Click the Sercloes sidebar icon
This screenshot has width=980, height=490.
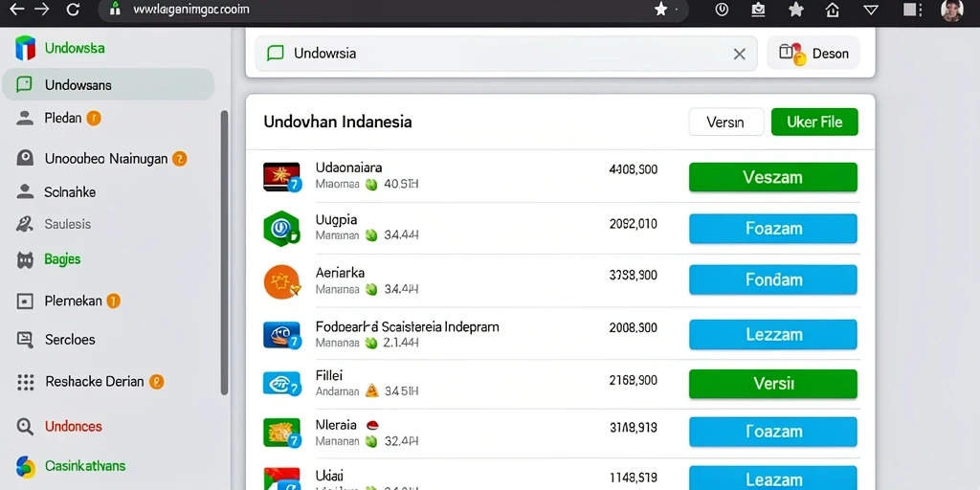tap(24, 340)
